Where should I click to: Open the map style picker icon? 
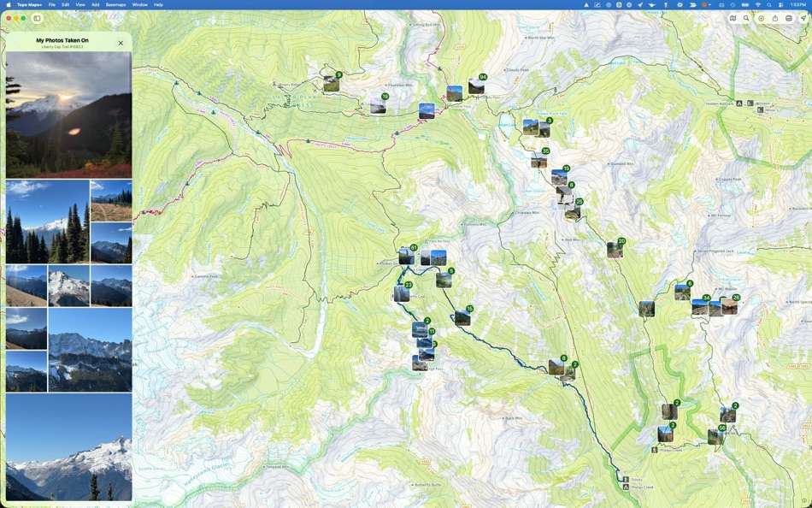pyautogui.click(x=733, y=18)
